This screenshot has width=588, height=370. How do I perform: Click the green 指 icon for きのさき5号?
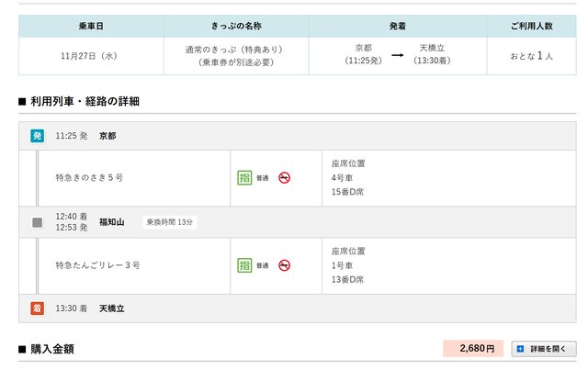click(x=244, y=177)
